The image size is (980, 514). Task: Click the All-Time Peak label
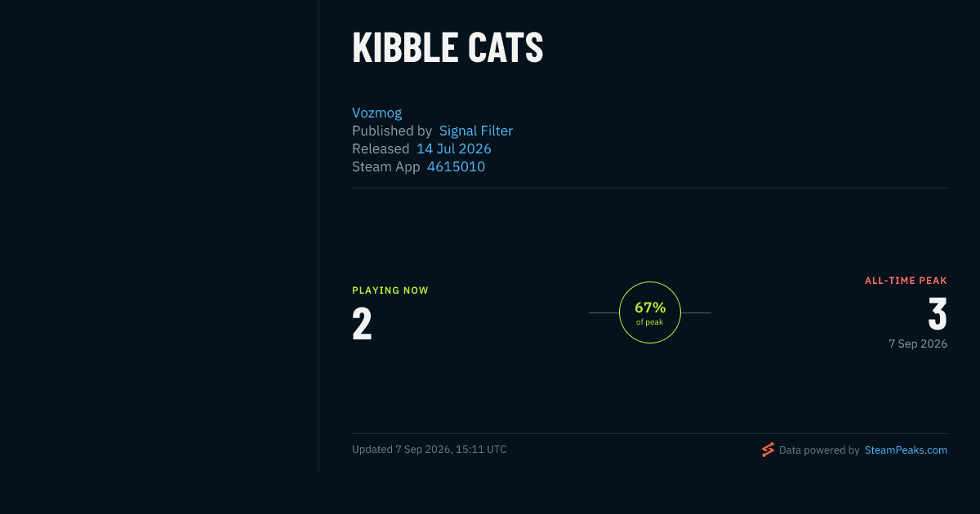906,281
